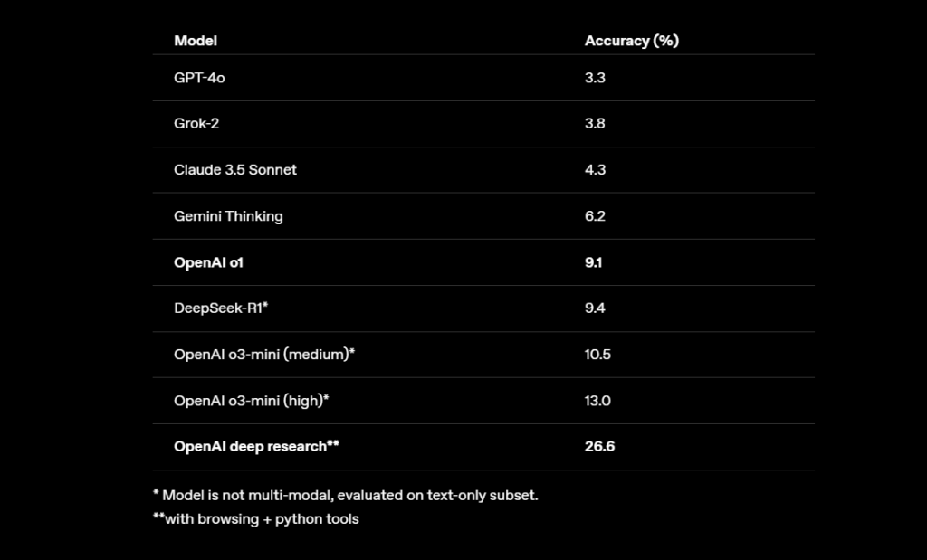Click the Accuracy (%) column header

(x=631, y=41)
